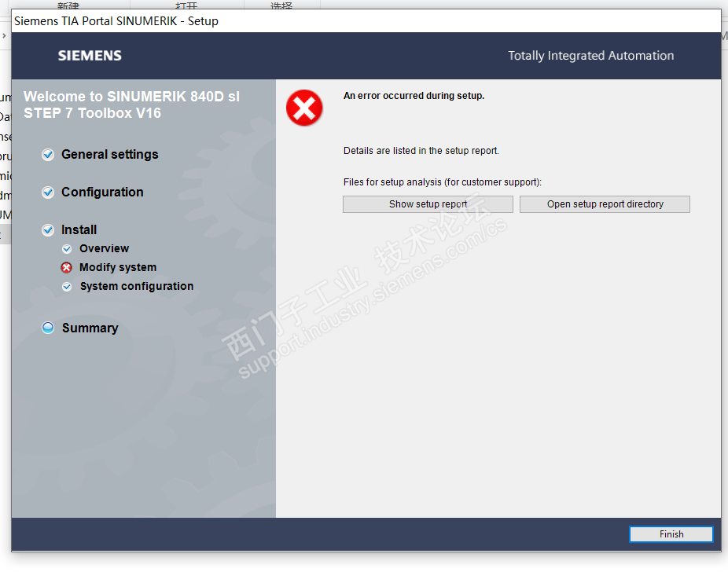Image resolution: width=728 pixels, height=572 pixels.
Task: Click the Finish button
Action: point(671,534)
